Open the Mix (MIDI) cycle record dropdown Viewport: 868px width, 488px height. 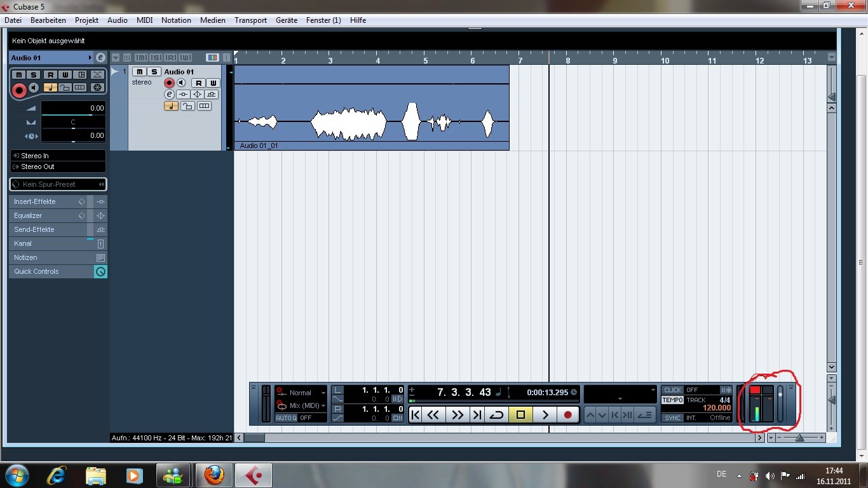click(x=301, y=405)
